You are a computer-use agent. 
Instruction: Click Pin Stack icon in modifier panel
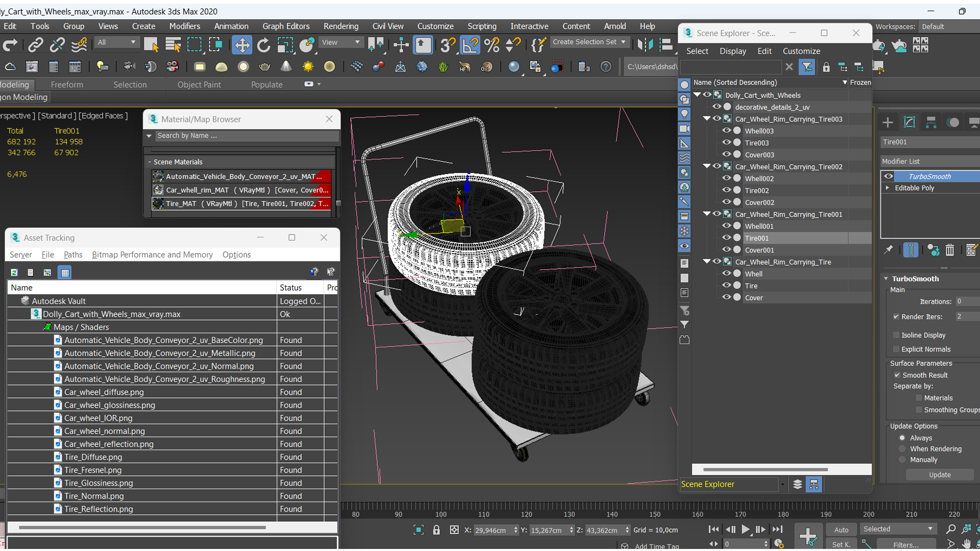click(889, 250)
